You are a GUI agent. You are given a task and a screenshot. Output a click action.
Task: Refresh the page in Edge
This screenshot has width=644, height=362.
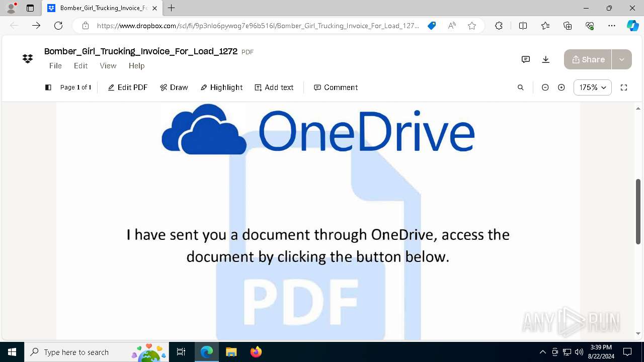pos(58,26)
